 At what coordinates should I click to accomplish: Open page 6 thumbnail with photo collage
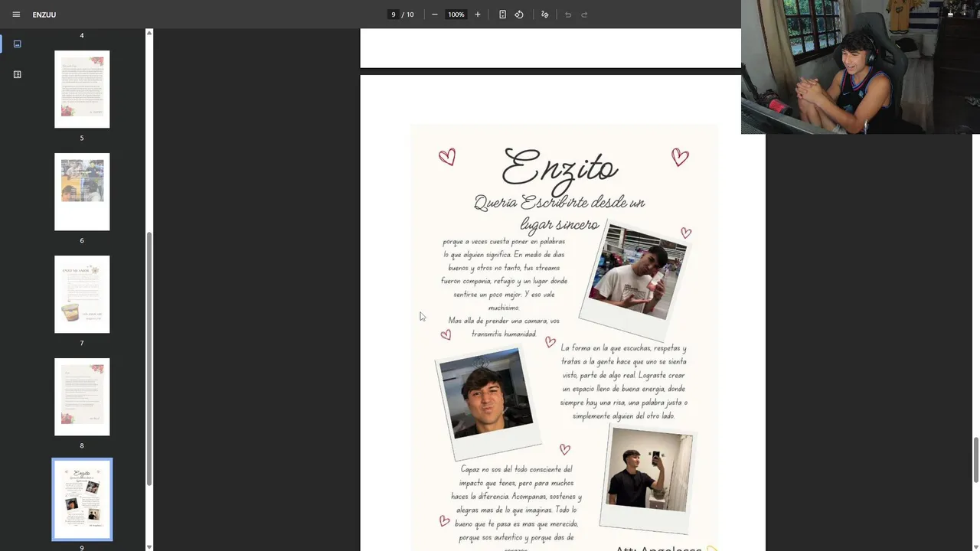click(x=82, y=191)
